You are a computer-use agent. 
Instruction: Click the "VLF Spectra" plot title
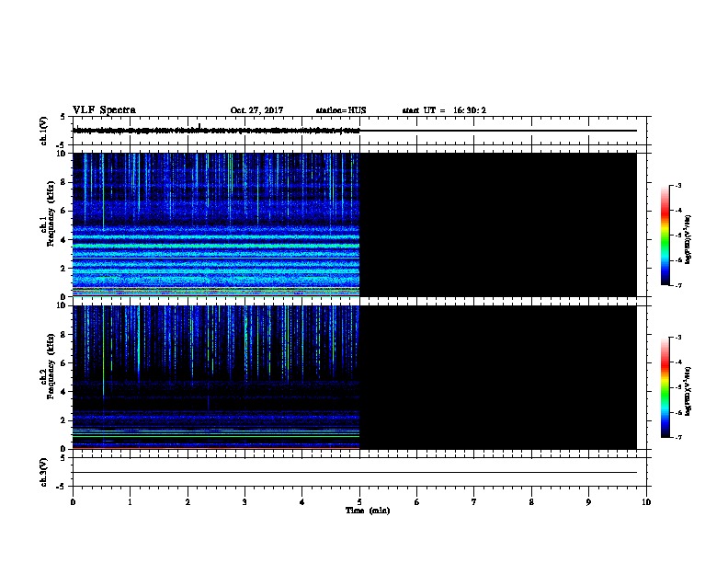click(x=104, y=110)
